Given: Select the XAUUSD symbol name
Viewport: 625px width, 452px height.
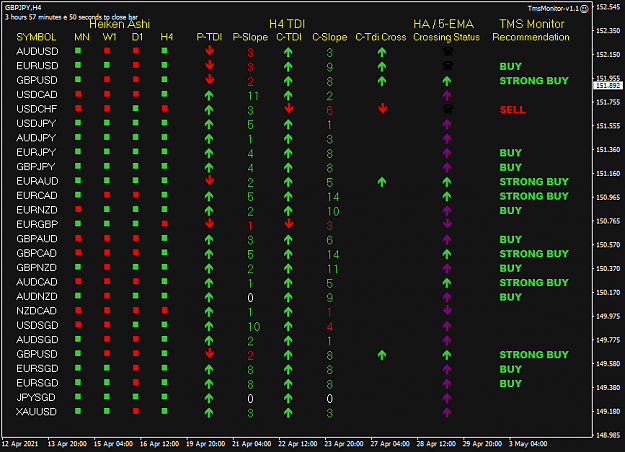Looking at the screenshot, I should (x=36, y=412).
